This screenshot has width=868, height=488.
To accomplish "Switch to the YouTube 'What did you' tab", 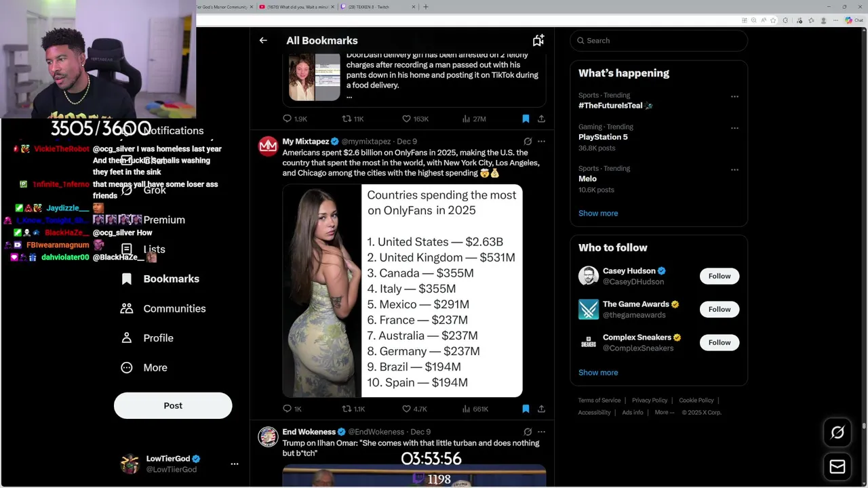I will coord(297,7).
